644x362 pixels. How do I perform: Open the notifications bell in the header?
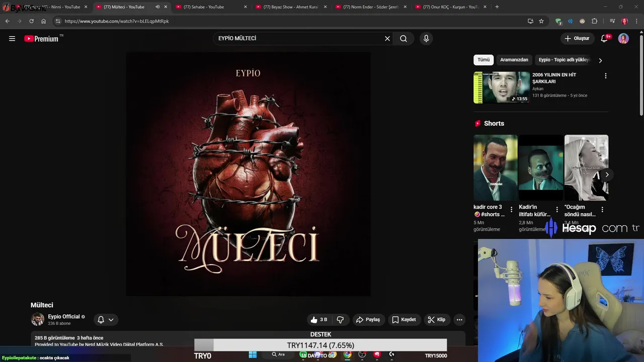coord(605,39)
